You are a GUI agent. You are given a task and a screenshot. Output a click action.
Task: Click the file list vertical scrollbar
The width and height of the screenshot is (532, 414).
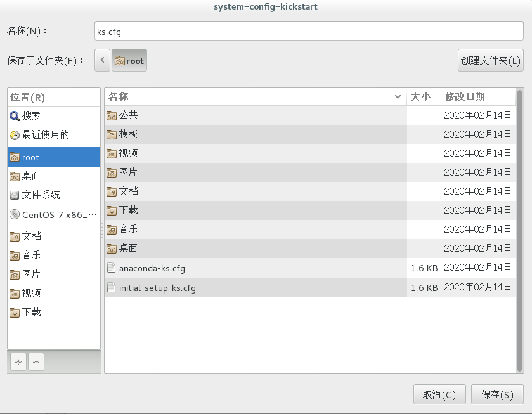tap(519, 231)
